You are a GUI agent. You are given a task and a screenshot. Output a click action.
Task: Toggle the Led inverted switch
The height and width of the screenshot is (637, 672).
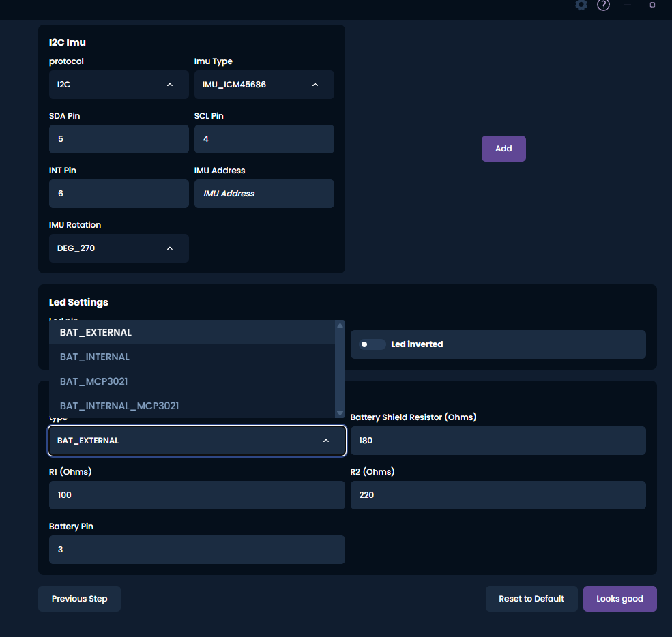point(372,344)
